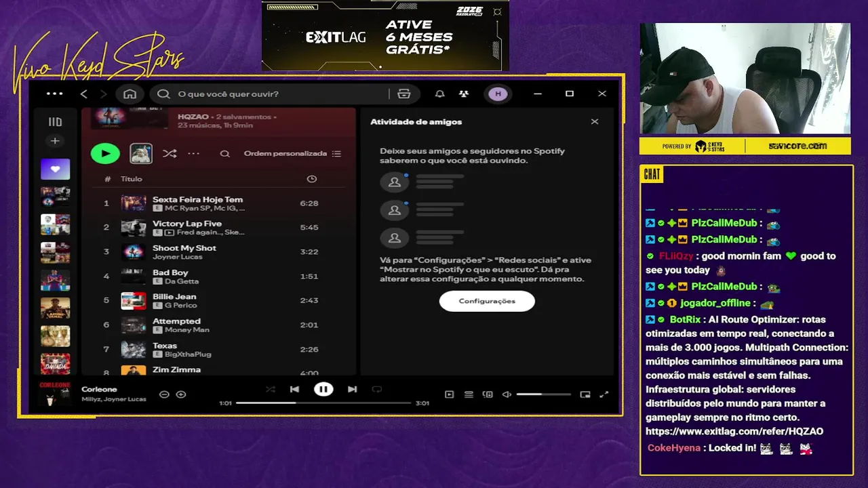Image resolution: width=868 pixels, height=488 pixels.
Task: Open artist BigXthaPlug link
Action: [188, 354]
